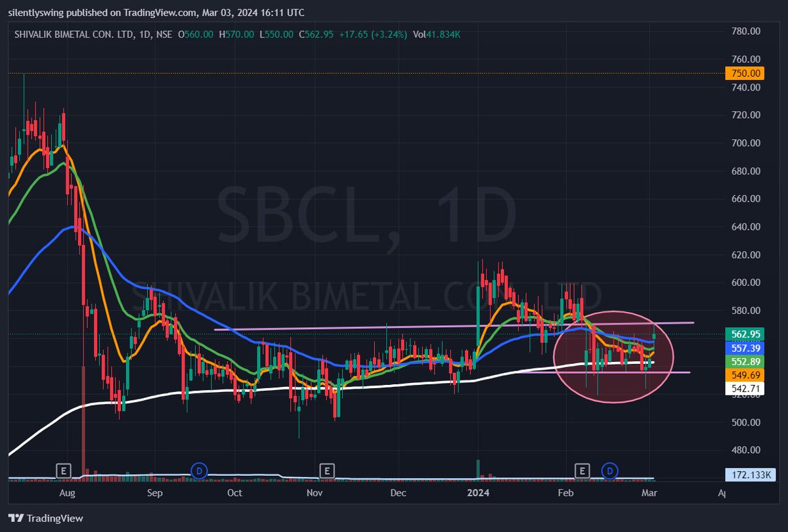Screen dimensions: 788x532
Task: Click the 660.00 price axis label
Action: pyautogui.click(x=745, y=199)
